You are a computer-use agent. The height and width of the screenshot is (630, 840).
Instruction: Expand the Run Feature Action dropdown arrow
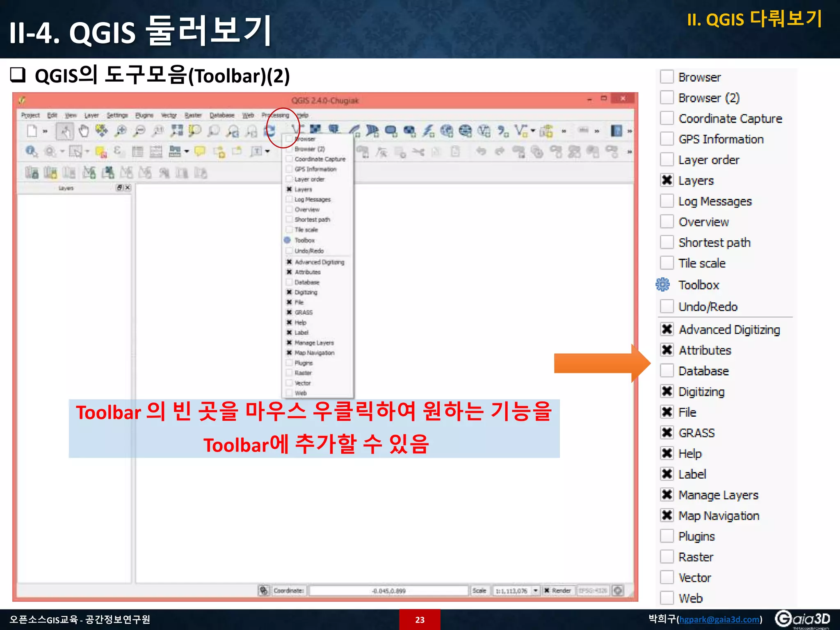(x=62, y=152)
